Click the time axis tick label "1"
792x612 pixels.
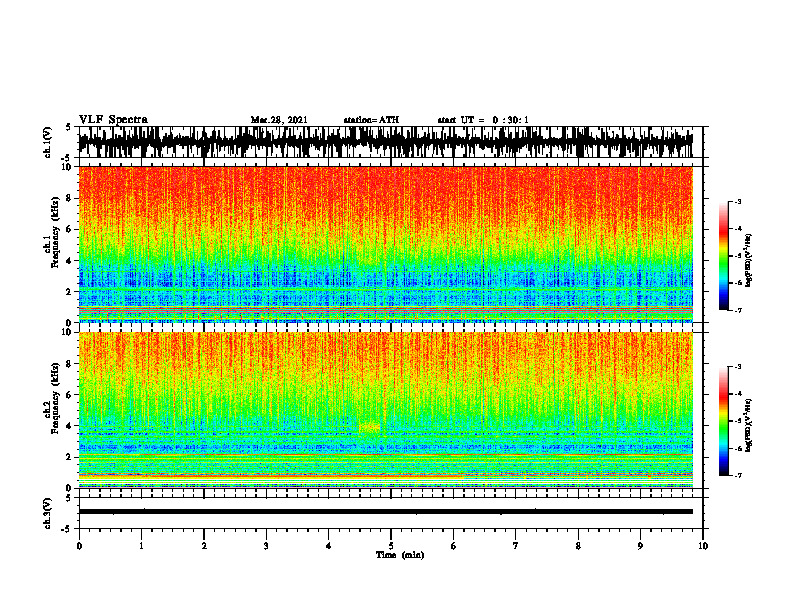pos(141,546)
